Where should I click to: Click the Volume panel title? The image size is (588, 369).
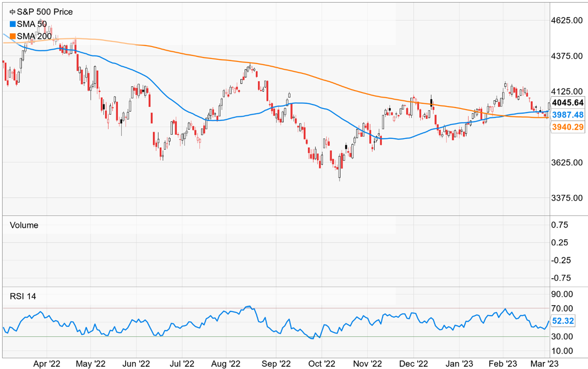[x=24, y=225]
